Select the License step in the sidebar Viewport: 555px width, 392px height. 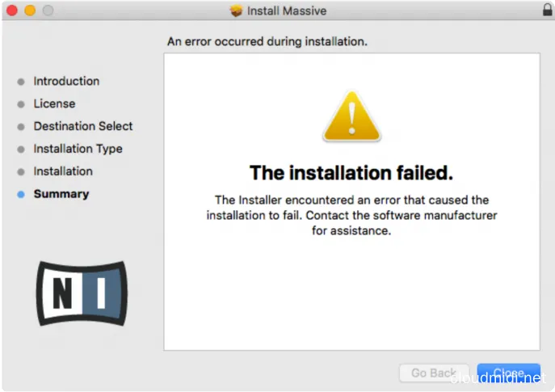(x=54, y=103)
